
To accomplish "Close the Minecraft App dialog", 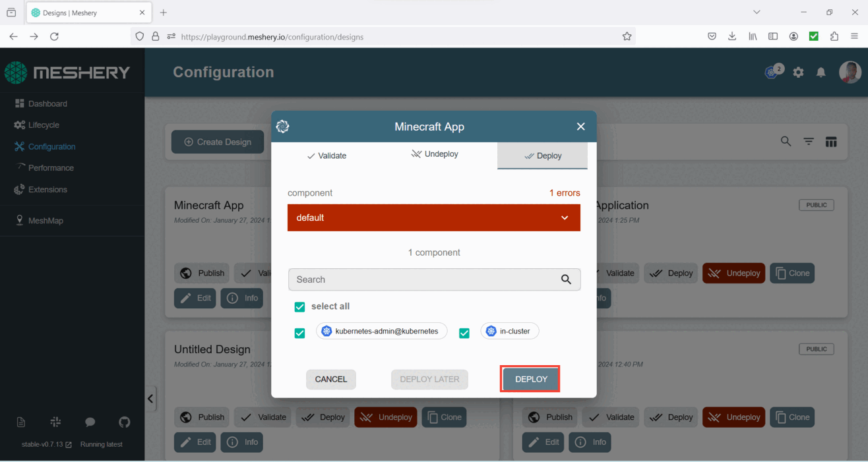I will (x=580, y=127).
